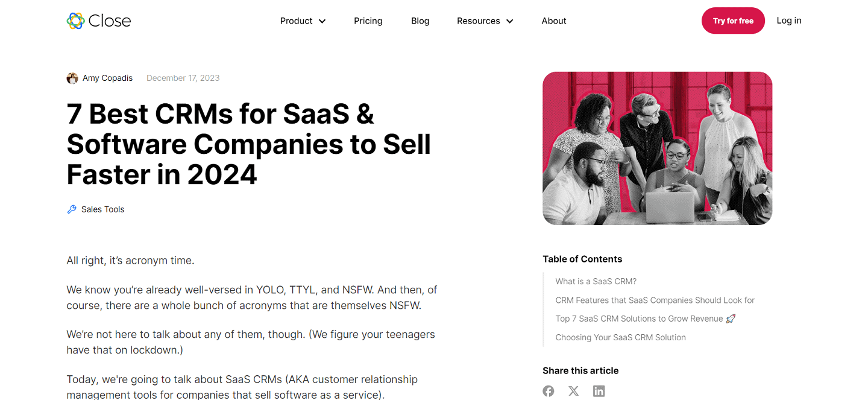Click Amy Copadis's avatar photo
The height and width of the screenshot is (400, 868).
tap(72, 77)
